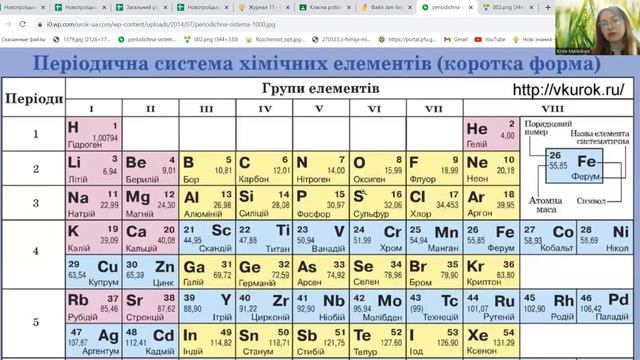640x360 pixels.
Task: Close the 'Загальний р' tab
Action: click(165, 7)
